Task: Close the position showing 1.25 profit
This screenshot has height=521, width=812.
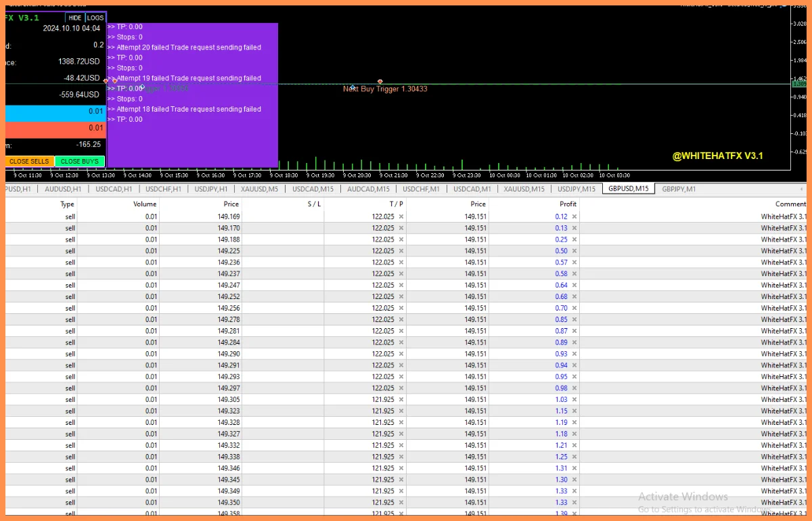Action: 574,457
